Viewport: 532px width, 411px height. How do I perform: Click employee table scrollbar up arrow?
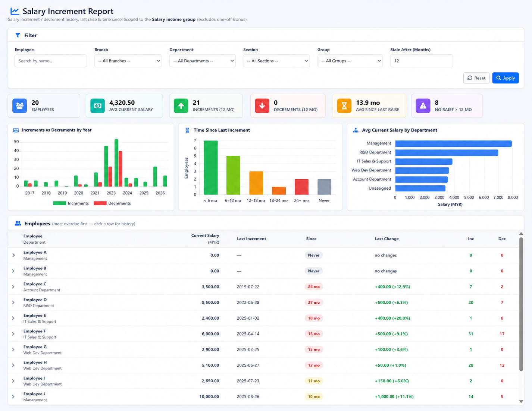521,234
